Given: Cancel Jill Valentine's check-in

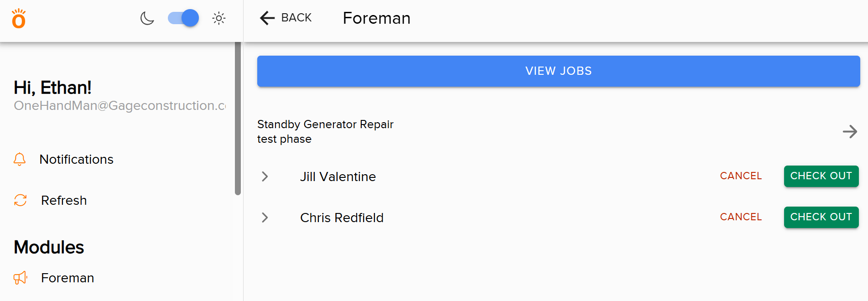Looking at the screenshot, I should tap(741, 176).
